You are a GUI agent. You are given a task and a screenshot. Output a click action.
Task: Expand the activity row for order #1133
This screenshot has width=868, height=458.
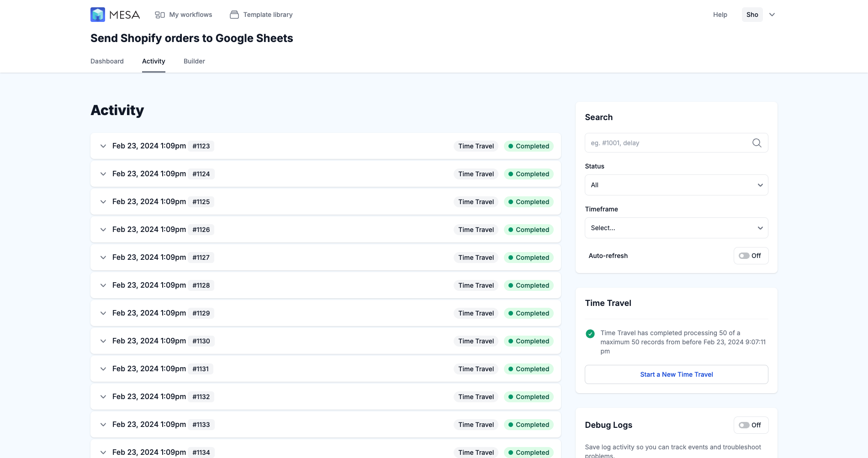[103, 425]
